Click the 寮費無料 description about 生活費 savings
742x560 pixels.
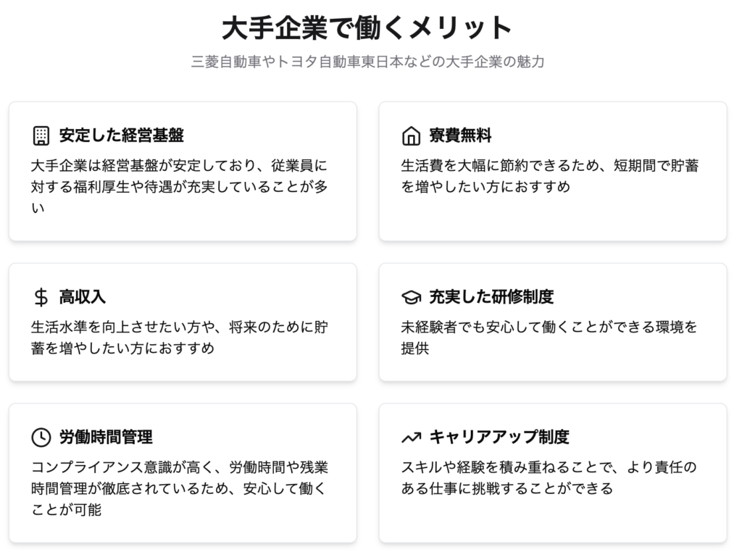tap(549, 176)
